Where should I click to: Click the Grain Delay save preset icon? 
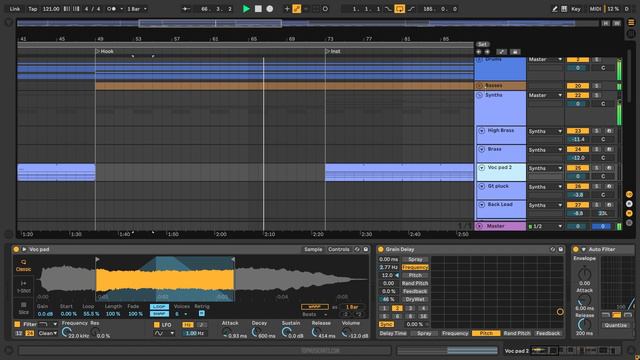(561, 249)
